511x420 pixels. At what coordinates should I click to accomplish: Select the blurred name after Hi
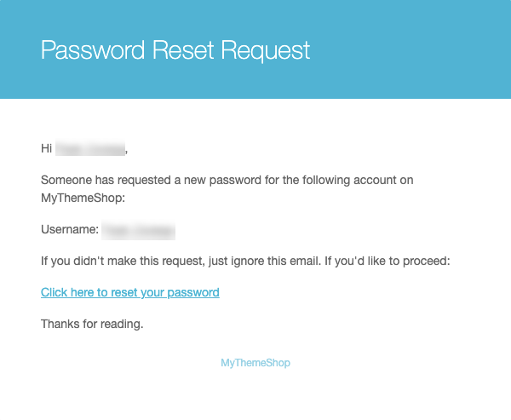[90, 148]
